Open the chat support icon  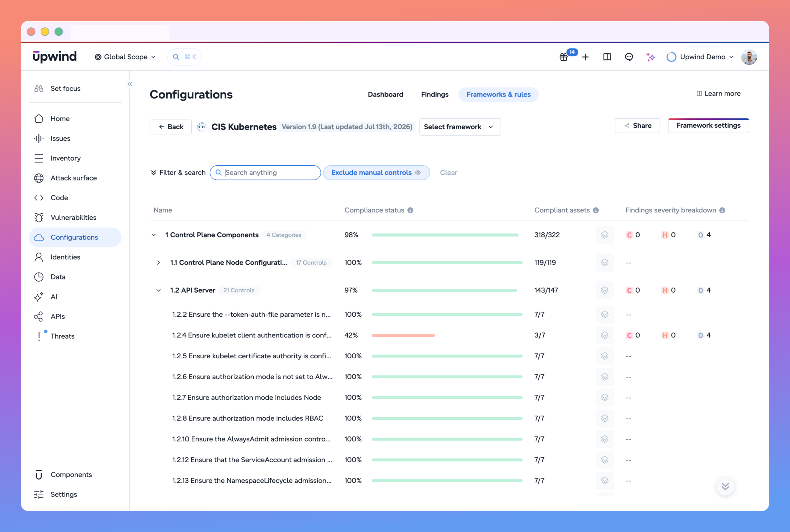[629, 57]
